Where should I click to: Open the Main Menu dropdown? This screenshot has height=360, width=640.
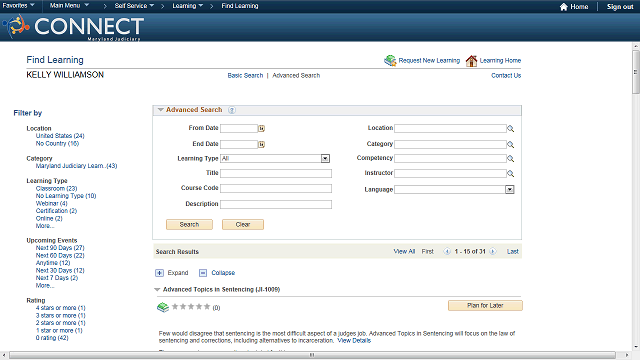point(69,5)
